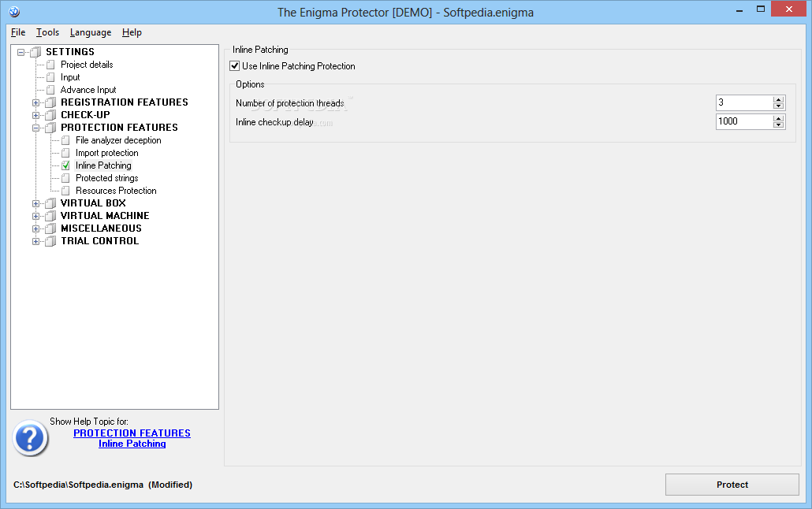Screen dimensions: 812x509
Task: Click the 'Inline checkup delay' label
Action: pyautogui.click(x=274, y=122)
